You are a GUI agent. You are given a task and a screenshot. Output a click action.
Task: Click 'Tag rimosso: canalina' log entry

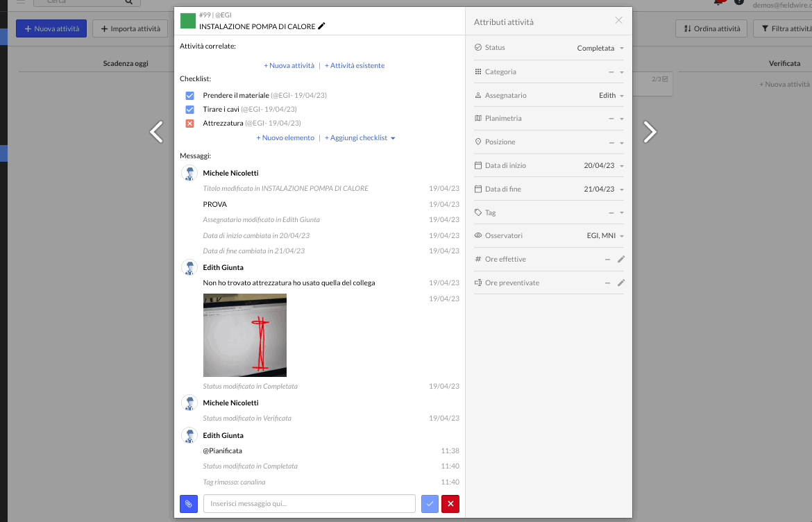[234, 482]
